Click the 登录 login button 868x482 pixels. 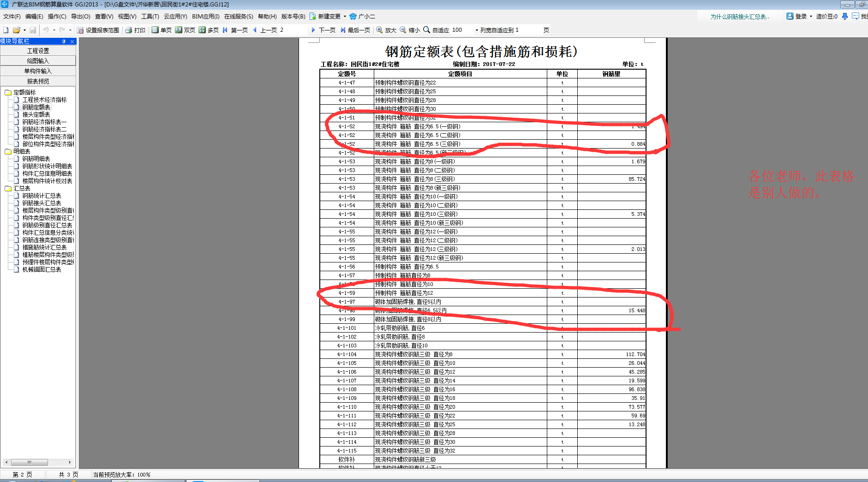tap(797, 17)
